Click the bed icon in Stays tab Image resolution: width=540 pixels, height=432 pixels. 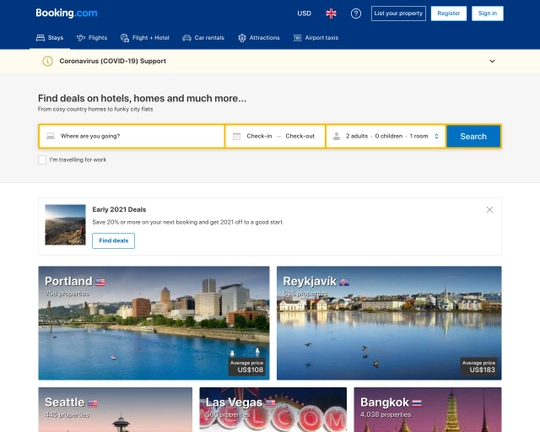pos(40,38)
